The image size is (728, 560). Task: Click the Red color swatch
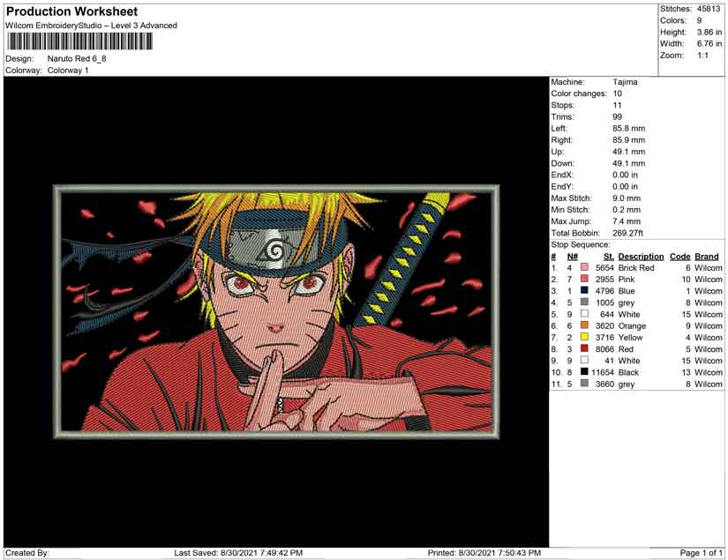pyautogui.click(x=584, y=348)
